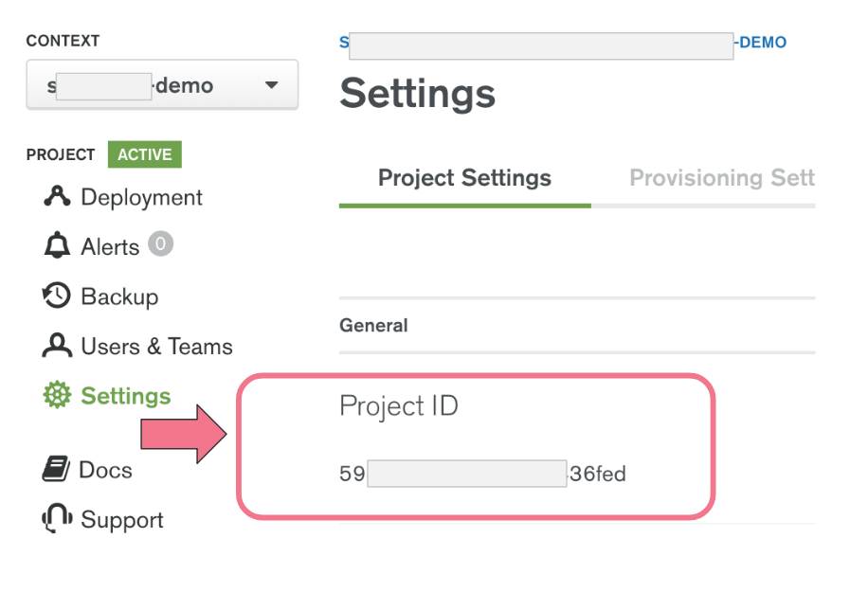Screen dimensions: 868x610
Task: Open the Context dropdown selector
Action: coord(161,85)
